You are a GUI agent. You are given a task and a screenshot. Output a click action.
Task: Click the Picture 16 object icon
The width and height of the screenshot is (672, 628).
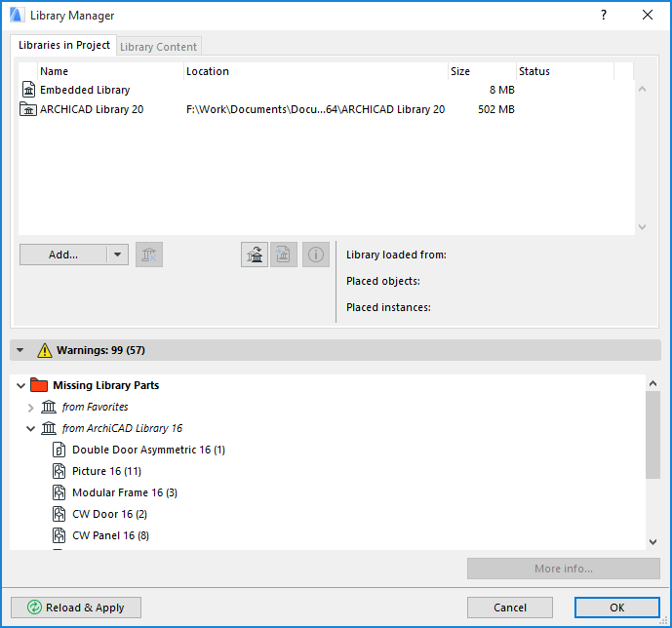pos(59,471)
